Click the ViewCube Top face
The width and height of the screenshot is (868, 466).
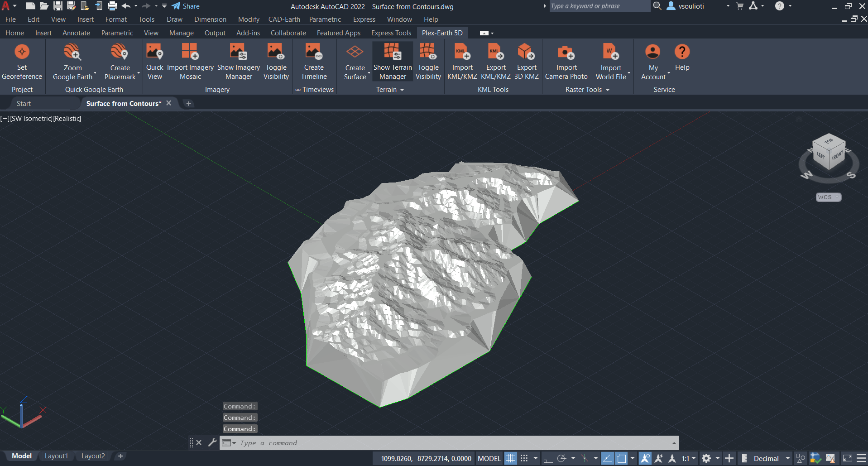pos(829,142)
